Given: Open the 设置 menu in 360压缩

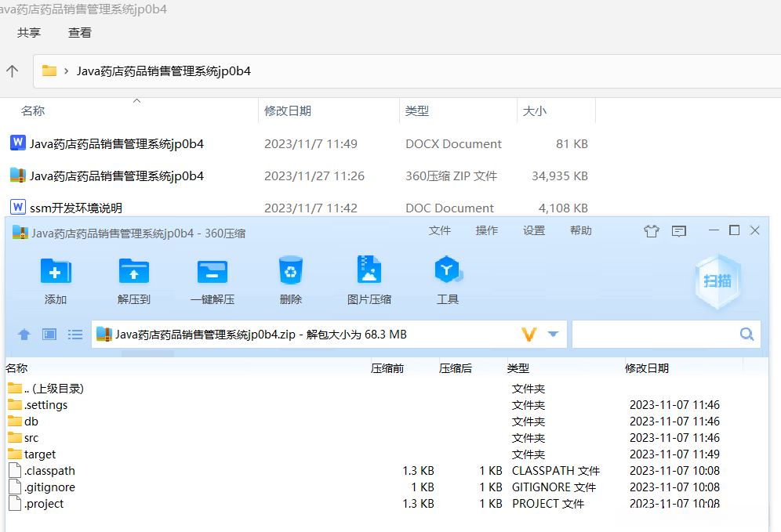Looking at the screenshot, I should [x=534, y=230].
